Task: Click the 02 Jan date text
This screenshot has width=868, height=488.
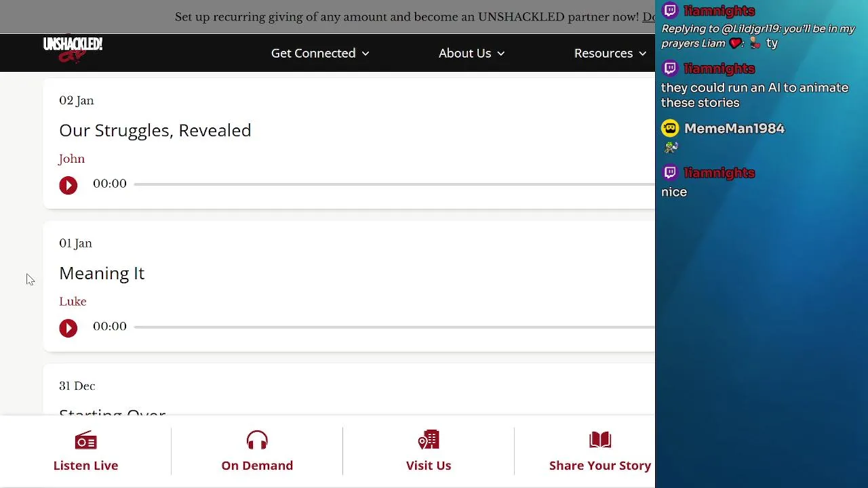Action: pos(77,100)
